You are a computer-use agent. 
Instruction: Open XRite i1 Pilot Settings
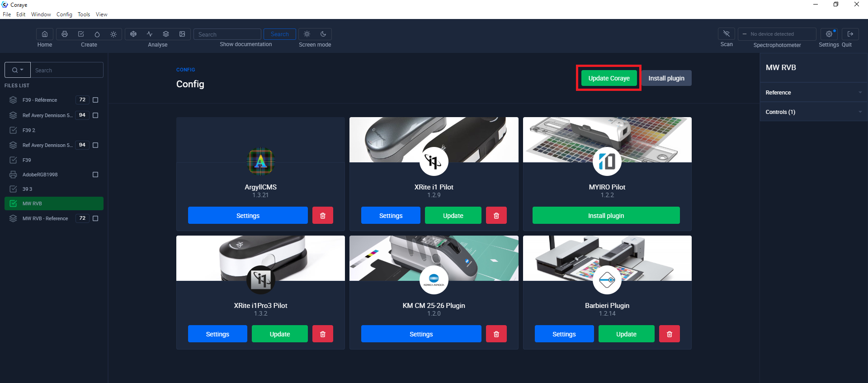pyautogui.click(x=391, y=216)
